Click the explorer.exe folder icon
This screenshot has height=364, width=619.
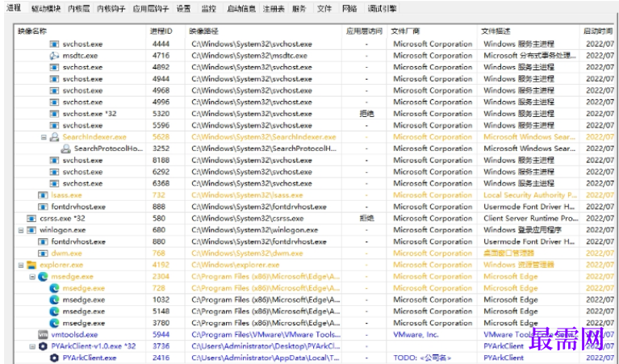pyautogui.click(x=31, y=265)
